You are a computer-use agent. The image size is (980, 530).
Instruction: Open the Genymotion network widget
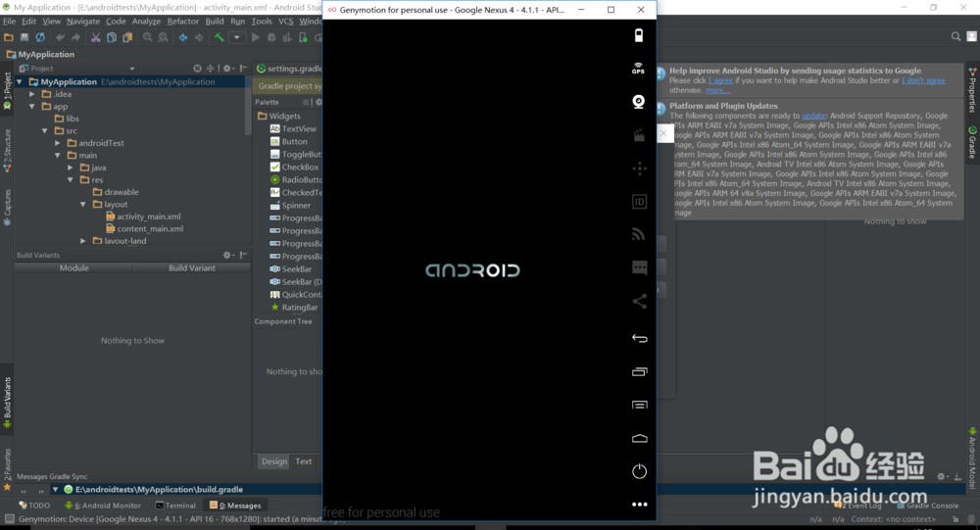click(638, 234)
